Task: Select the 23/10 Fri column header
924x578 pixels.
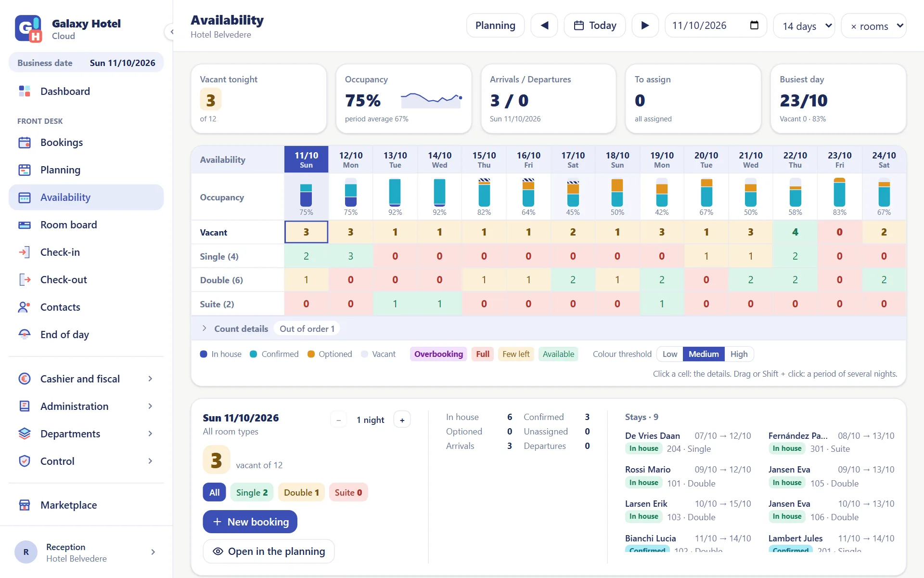Action: tap(839, 159)
